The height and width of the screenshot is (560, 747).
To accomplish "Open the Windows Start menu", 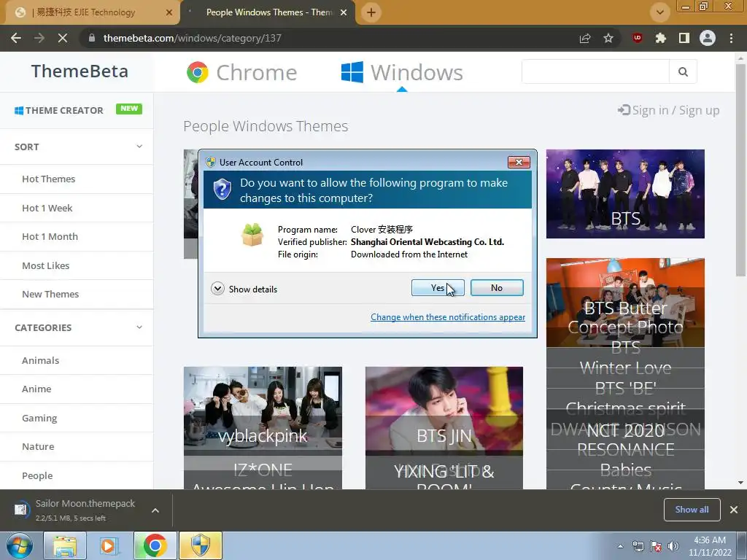I will 20,545.
